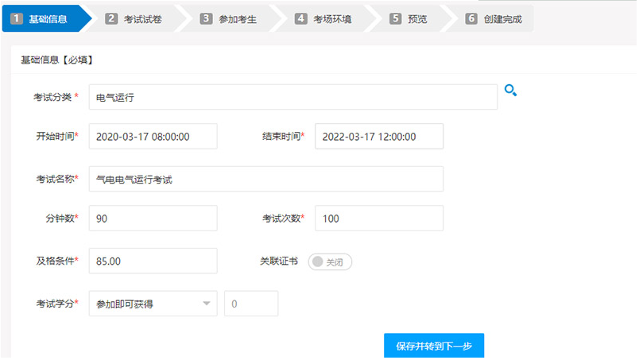Click the 考试次数 input box
The image size is (639, 364).
click(x=378, y=218)
